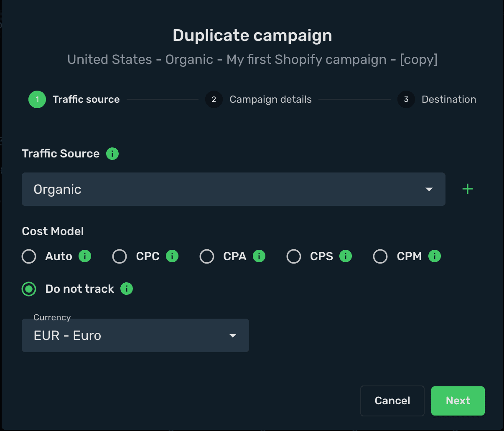Open the EUR - Euro currency dropdown
504x431 pixels.
135,335
